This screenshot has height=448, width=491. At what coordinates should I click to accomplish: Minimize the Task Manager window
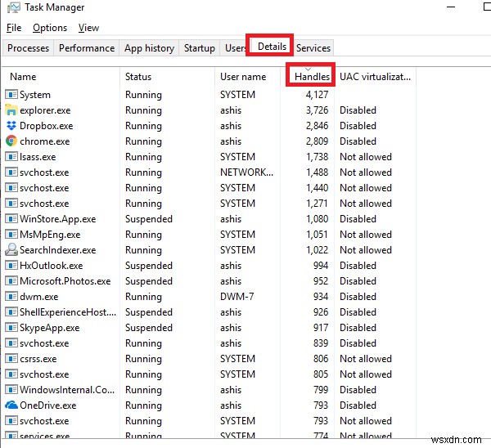[x=451, y=7]
